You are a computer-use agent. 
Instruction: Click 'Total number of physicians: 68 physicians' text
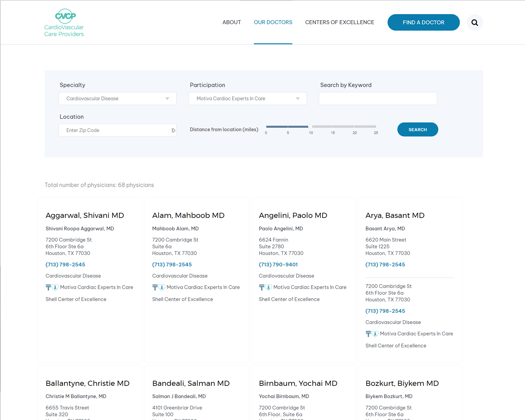pos(99,185)
